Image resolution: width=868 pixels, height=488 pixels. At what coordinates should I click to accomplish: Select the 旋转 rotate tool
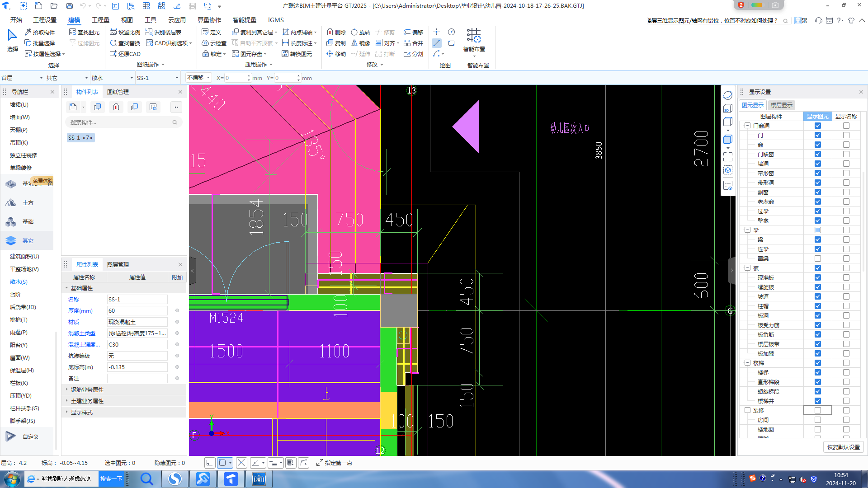click(360, 32)
